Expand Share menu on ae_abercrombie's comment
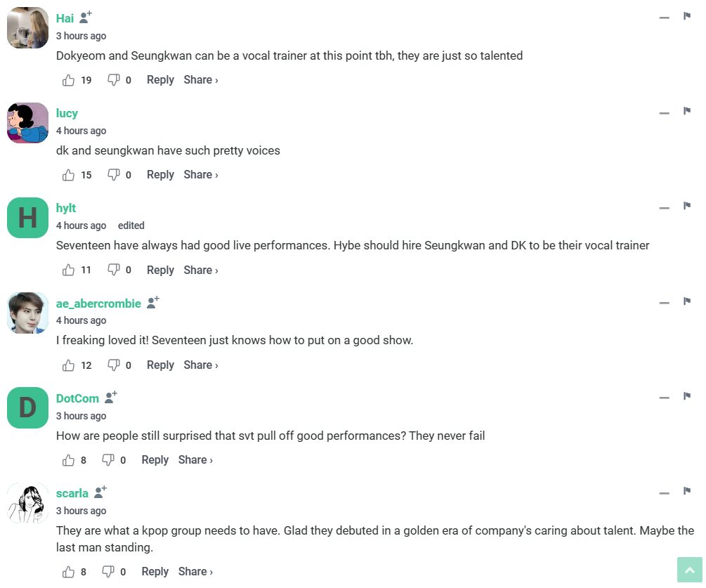This screenshot has width=706, height=588. (x=200, y=365)
